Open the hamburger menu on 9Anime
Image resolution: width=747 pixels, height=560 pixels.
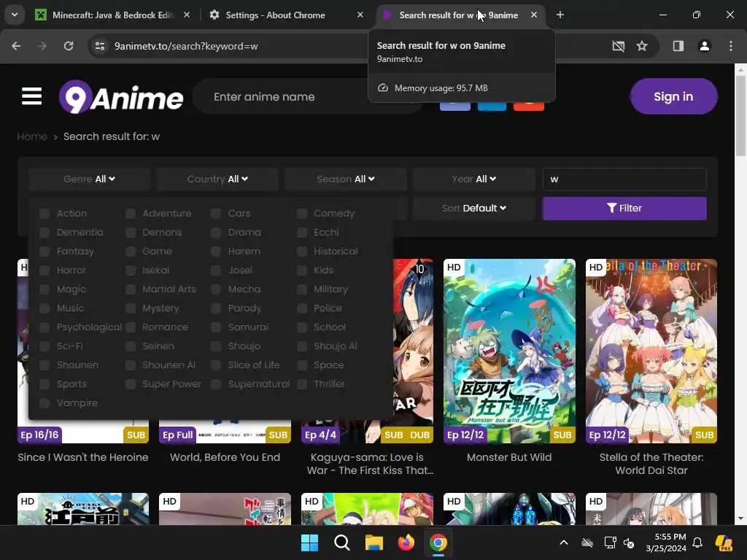point(31,96)
